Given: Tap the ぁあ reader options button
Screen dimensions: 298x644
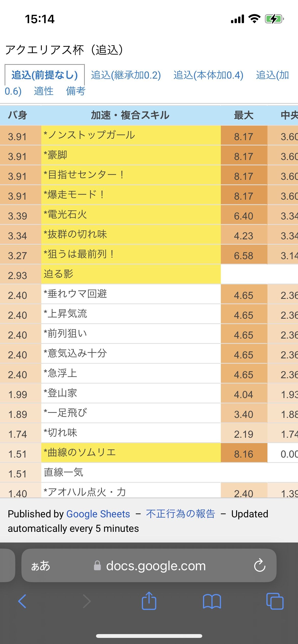Looking at the screenshot, I should click(x=40, y=565).
